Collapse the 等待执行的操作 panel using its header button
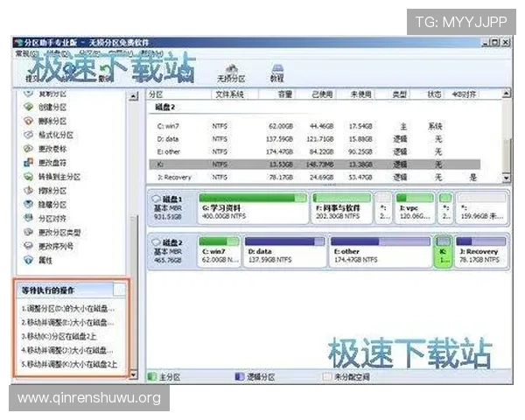Viewport: 525px width, 420px height. point(119,290)
